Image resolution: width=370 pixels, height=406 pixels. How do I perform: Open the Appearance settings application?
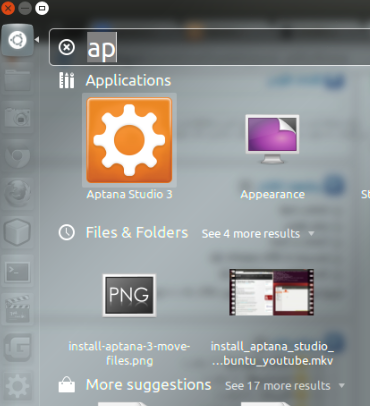(272, 139)
